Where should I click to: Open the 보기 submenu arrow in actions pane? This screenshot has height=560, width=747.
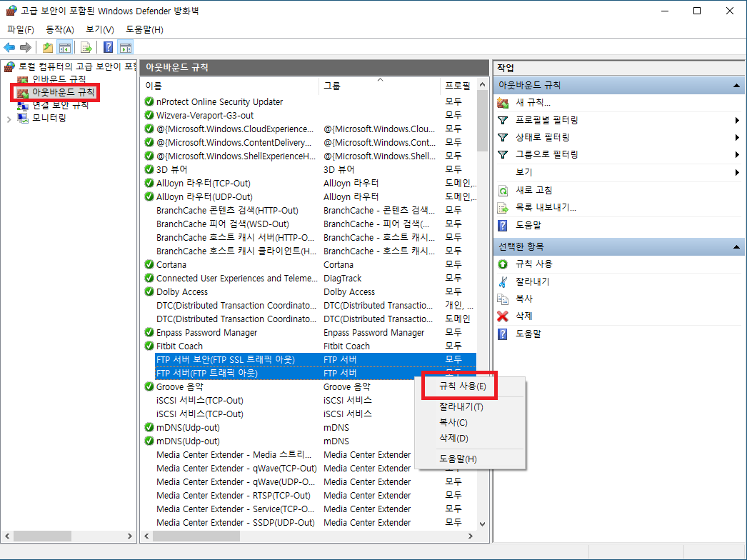(x=738, y=172)
